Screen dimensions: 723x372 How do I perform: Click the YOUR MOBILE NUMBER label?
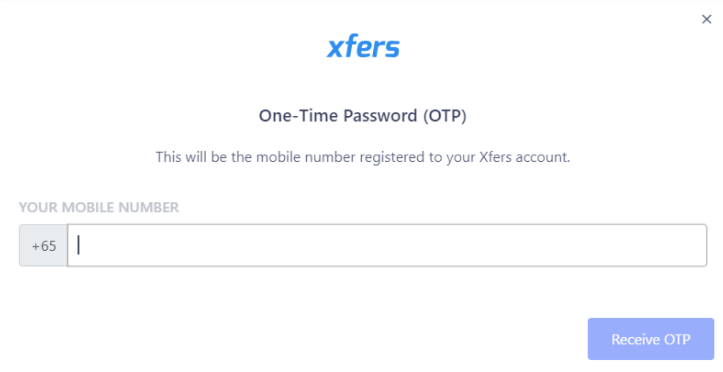click(x=99, y=207)
